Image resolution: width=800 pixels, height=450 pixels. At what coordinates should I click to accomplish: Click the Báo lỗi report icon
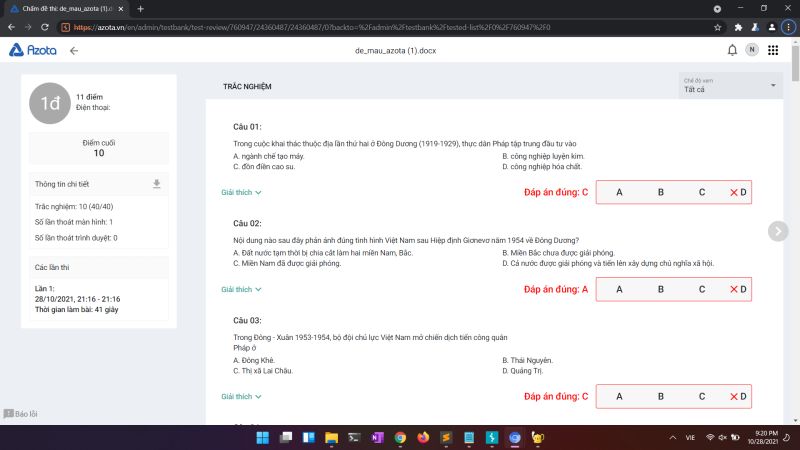pyautogui.click(x=8, y=414)
